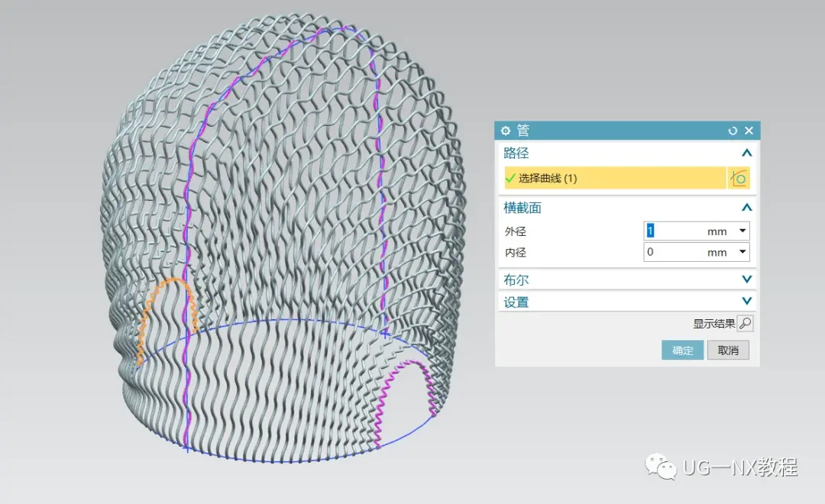Click the 显示结果 label
825x504 pixels.
(x=713, y=324)
